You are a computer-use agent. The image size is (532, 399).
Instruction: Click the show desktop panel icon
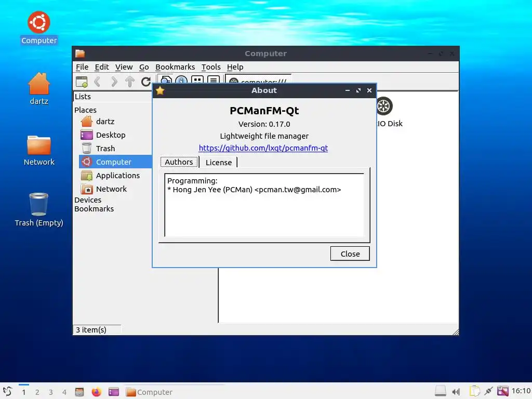click(x=114, y=392)
